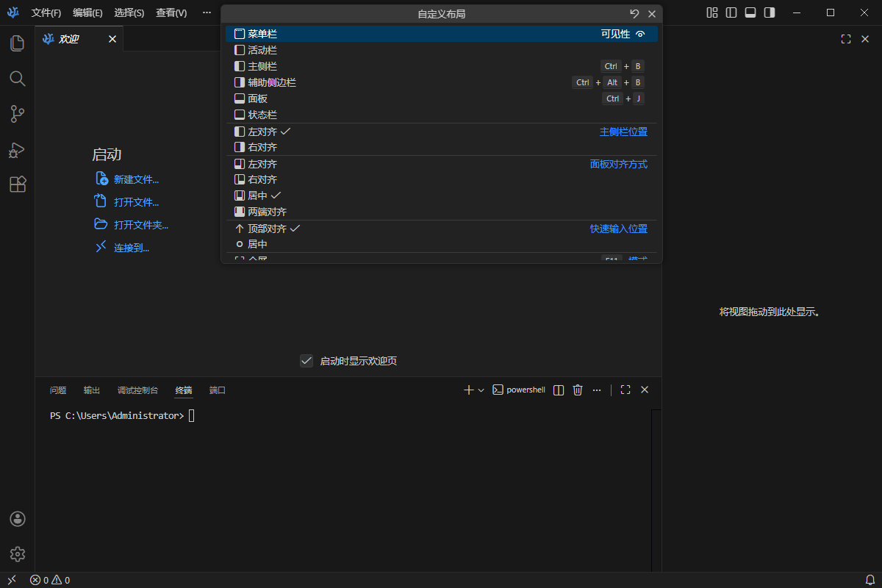Open the Search view in the activity bar
This screenshot has width=882, height=588.
(x=17, y=78)
